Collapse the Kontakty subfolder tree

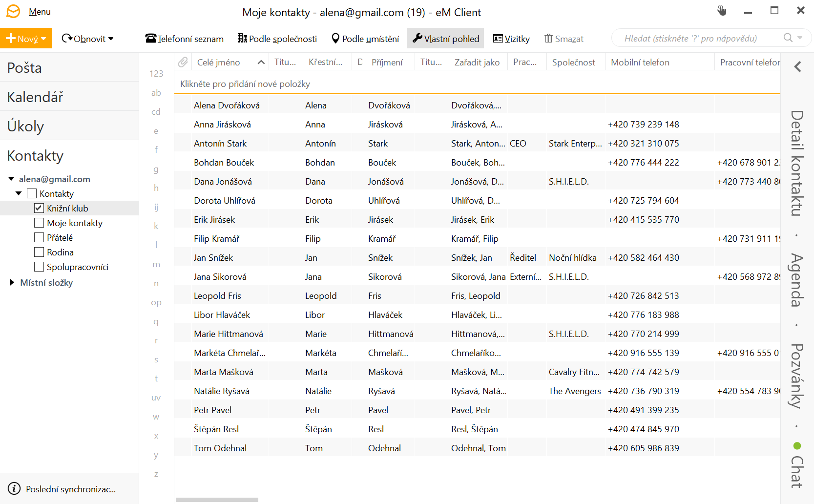[19, 193]
